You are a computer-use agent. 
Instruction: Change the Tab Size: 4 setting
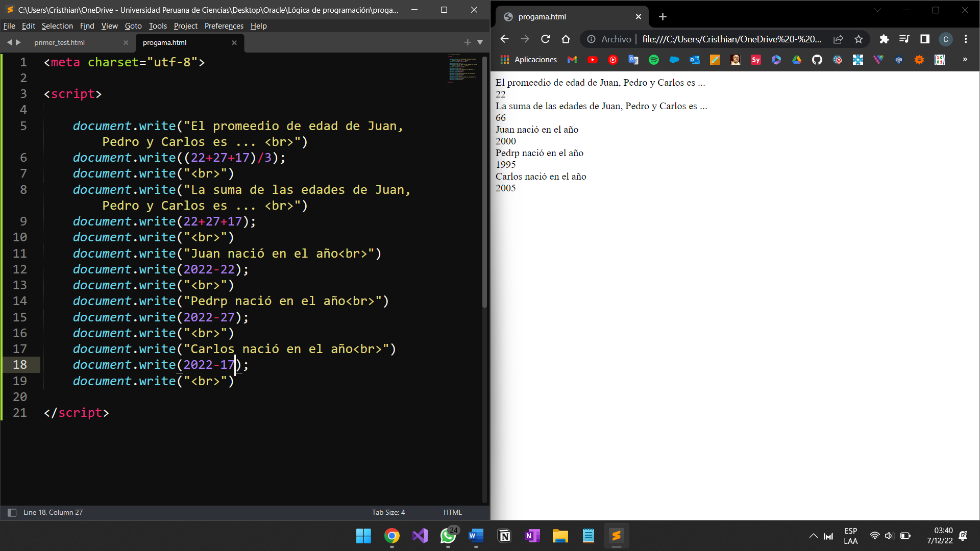(x=388, y=513)
